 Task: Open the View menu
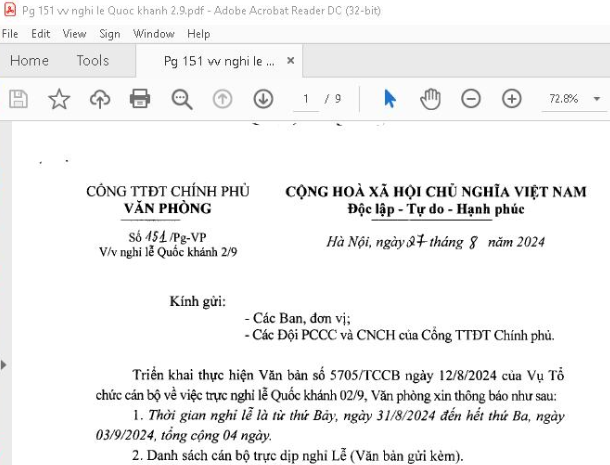[74, 34]
